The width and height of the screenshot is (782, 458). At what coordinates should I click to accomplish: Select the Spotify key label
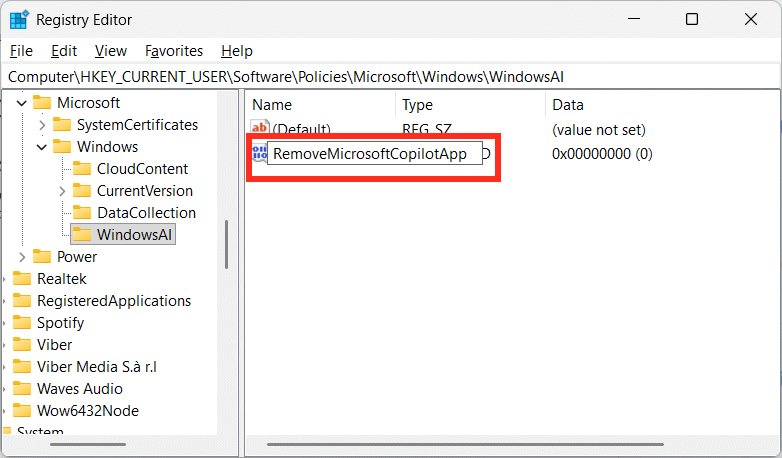pos(60,323)
